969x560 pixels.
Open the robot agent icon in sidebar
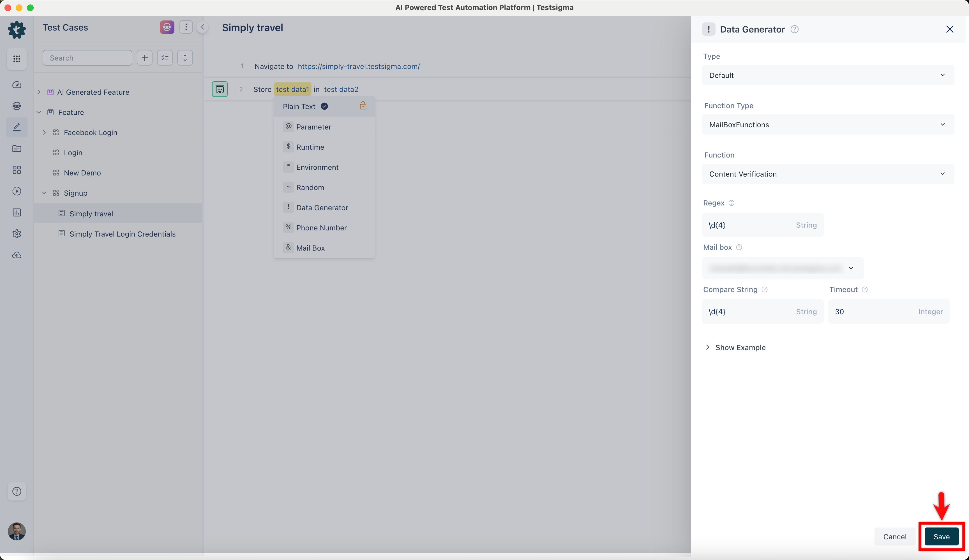[17, 106]
